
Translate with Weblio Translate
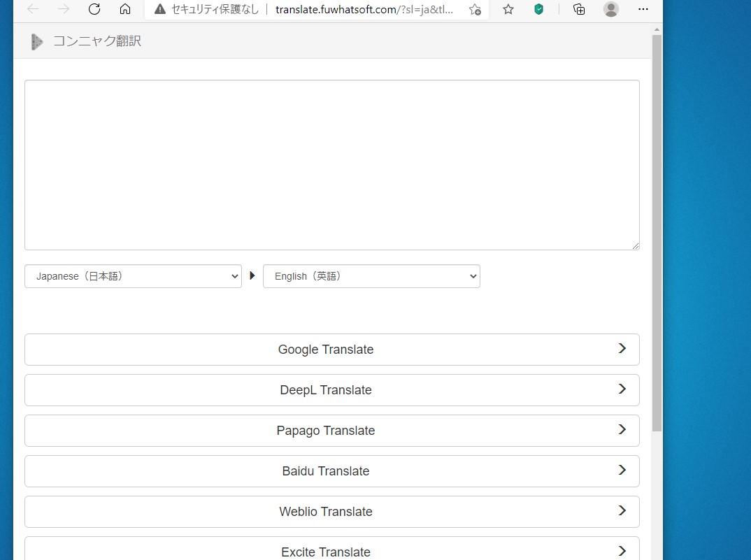[x=332, y=512]
